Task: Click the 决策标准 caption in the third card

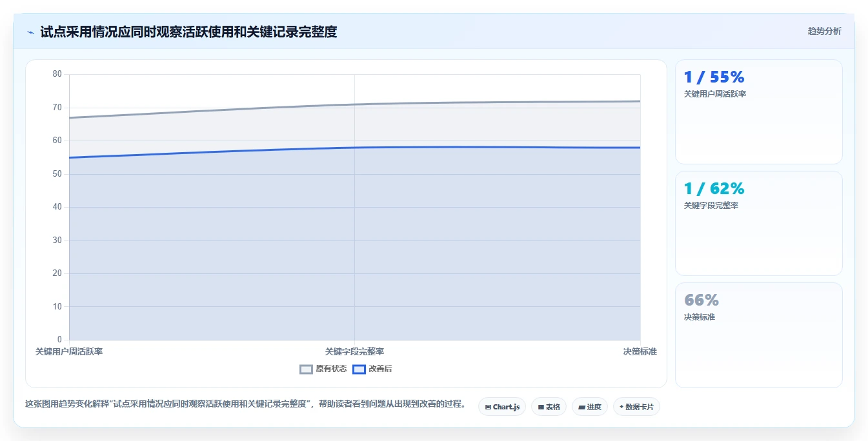Action: click(699, 317)
